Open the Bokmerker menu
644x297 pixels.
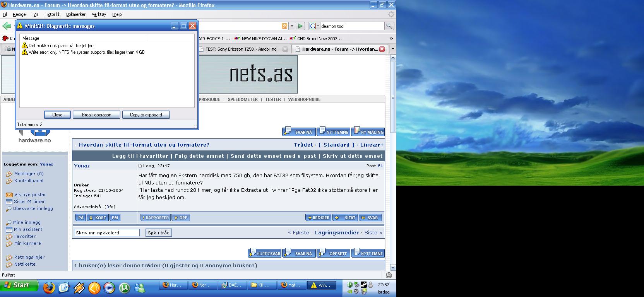click(x=76, y=14)
